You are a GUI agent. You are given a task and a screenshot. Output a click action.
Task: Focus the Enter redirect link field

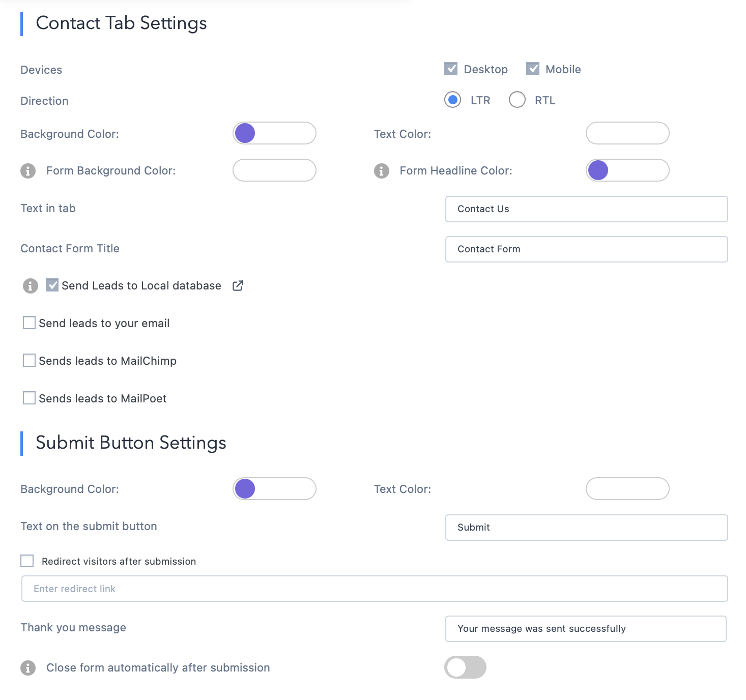[374, 589]
